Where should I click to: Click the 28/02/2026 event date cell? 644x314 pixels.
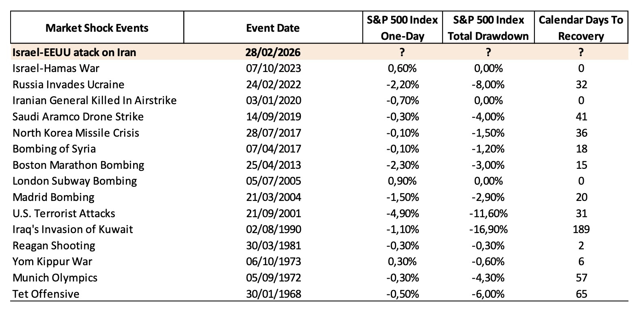coord(273,52)
